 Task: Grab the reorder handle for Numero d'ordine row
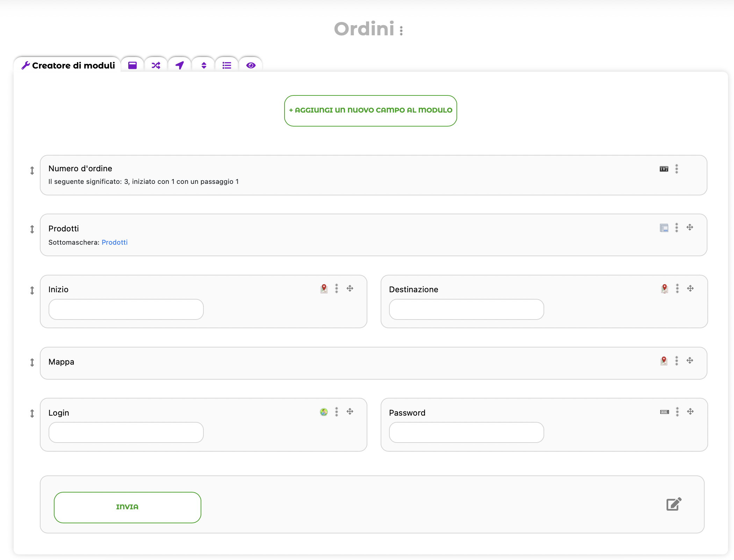[32, 171]
